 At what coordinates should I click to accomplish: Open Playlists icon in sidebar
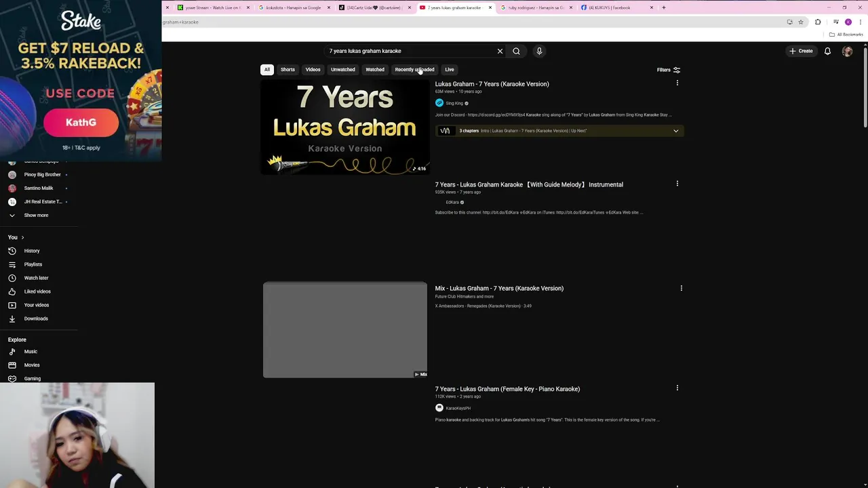(12, 264)
